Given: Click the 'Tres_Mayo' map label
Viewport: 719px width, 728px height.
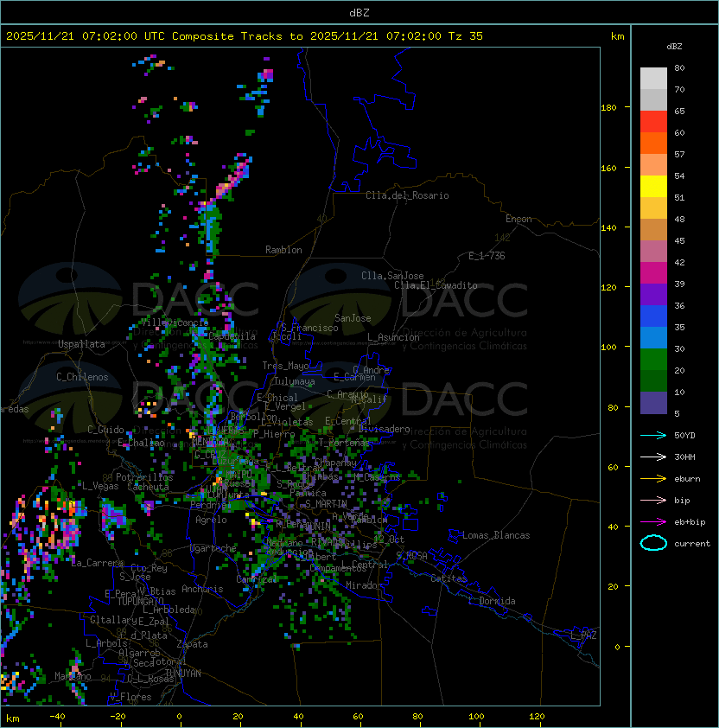Looking at the screenshot, I should coord(285,366).
